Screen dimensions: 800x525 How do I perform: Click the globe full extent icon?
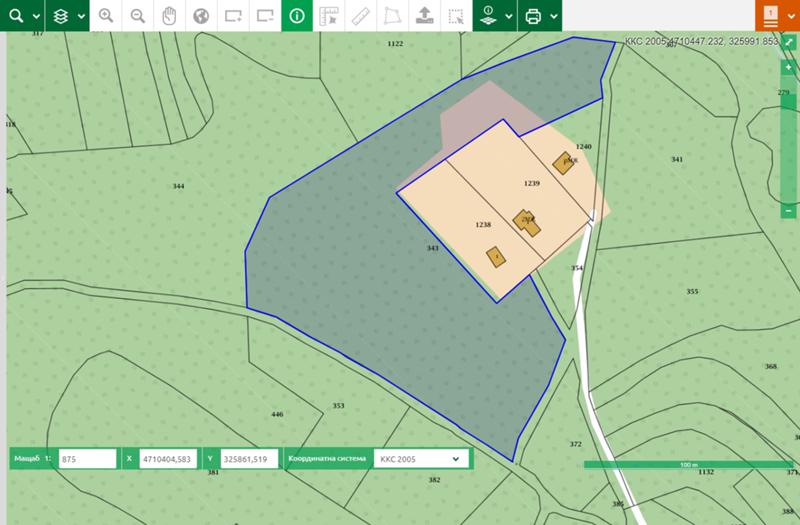click(x=201, y=16)
